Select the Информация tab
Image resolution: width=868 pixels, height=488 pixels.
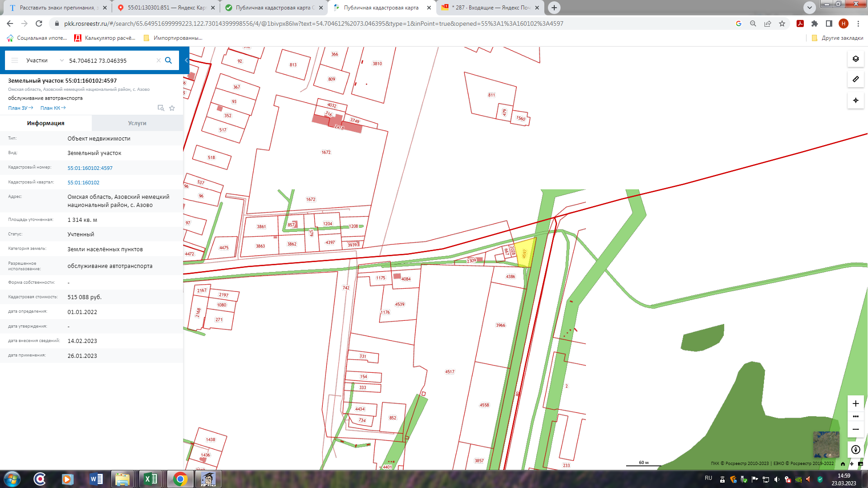[x=46, y=123]
